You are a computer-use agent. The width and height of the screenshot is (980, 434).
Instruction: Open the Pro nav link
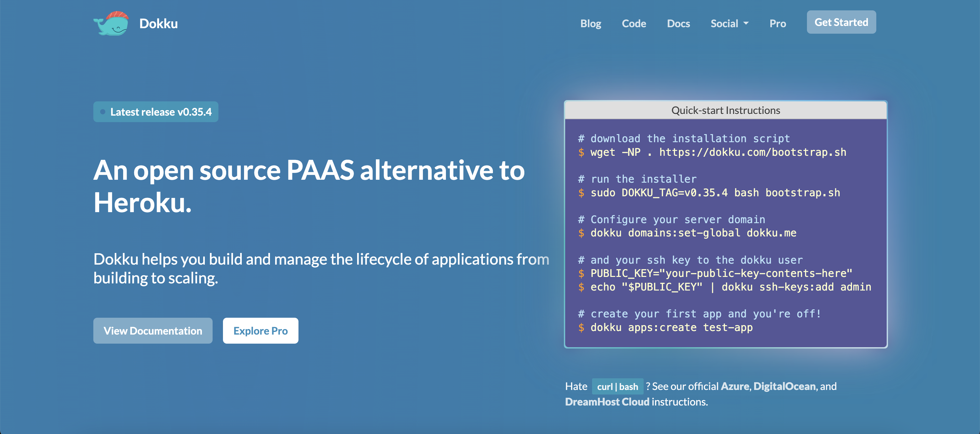777,24
